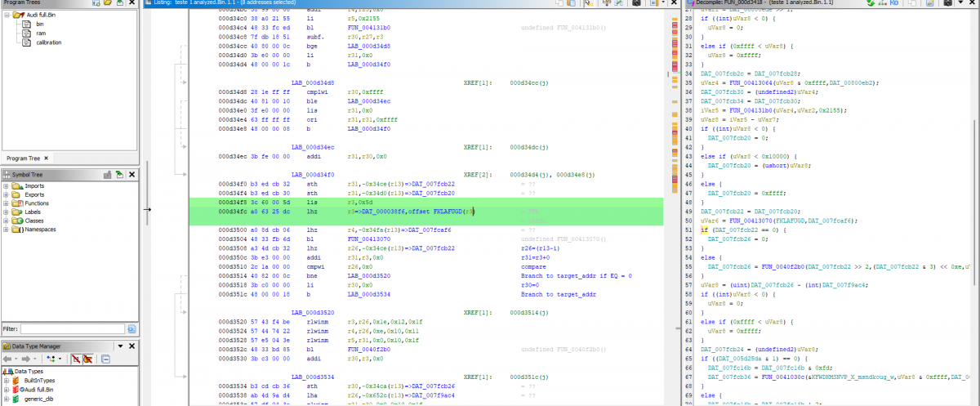Expand the Namespaces folder in Symbol Tree
The image size is (980, 406).
(x=7, y=230)
